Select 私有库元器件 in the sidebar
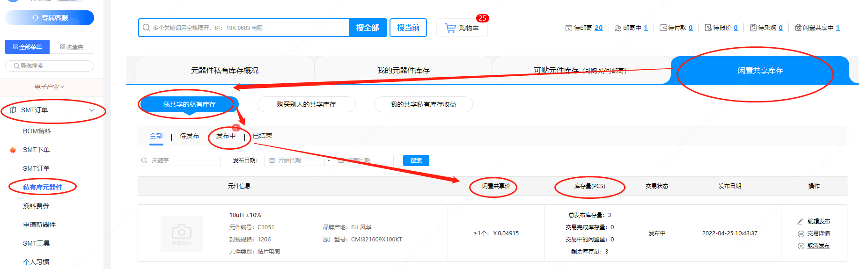 coord(43,187)
